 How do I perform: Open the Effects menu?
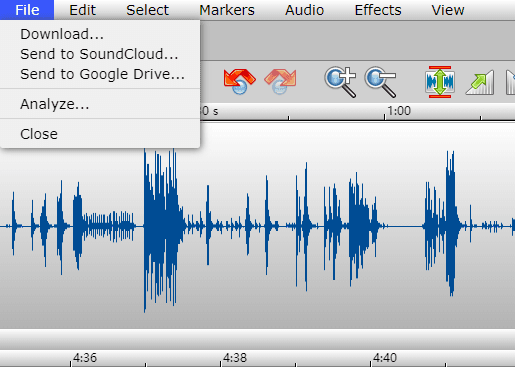(378, 10)
